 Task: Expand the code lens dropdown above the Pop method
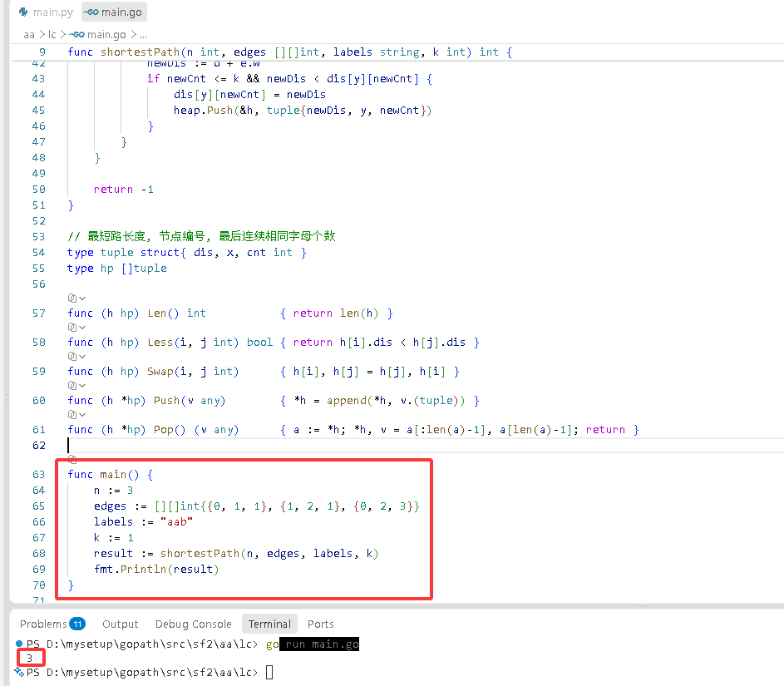[77, 414]
